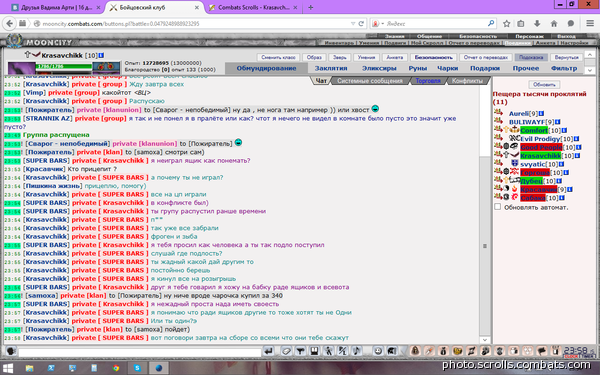Click the 'Обновить' button in player list
The height and width of the screenshot is (375, 600).
[x=544, y=84]
